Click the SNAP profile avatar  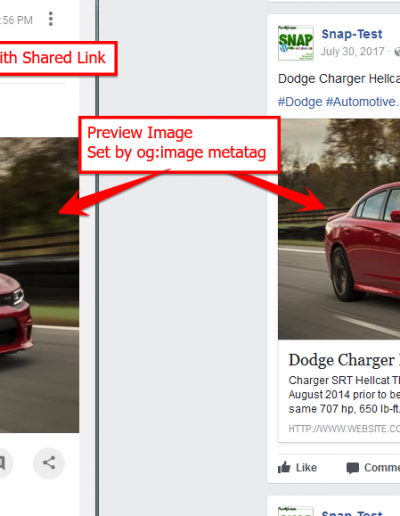[296, 43]
